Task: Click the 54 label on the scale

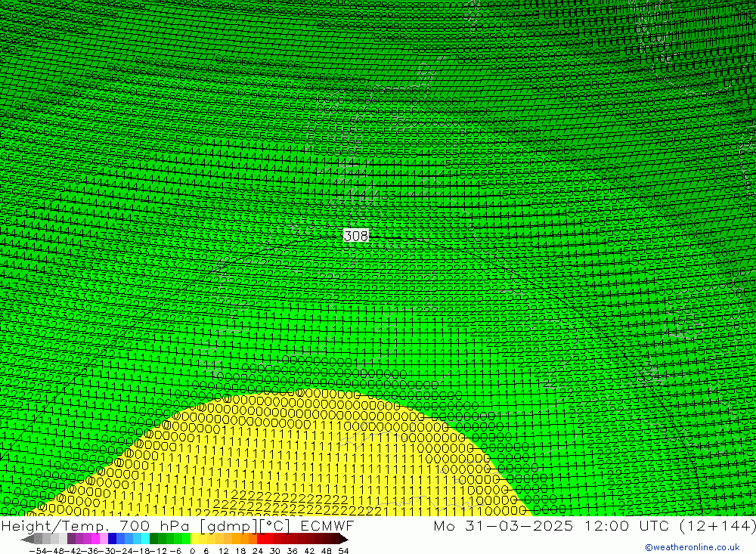Action: coord(343,551)
